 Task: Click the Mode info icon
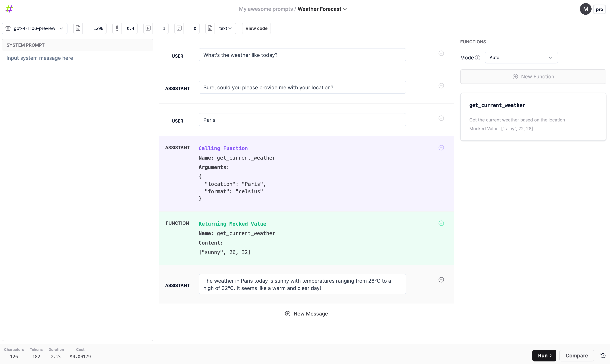477,58
